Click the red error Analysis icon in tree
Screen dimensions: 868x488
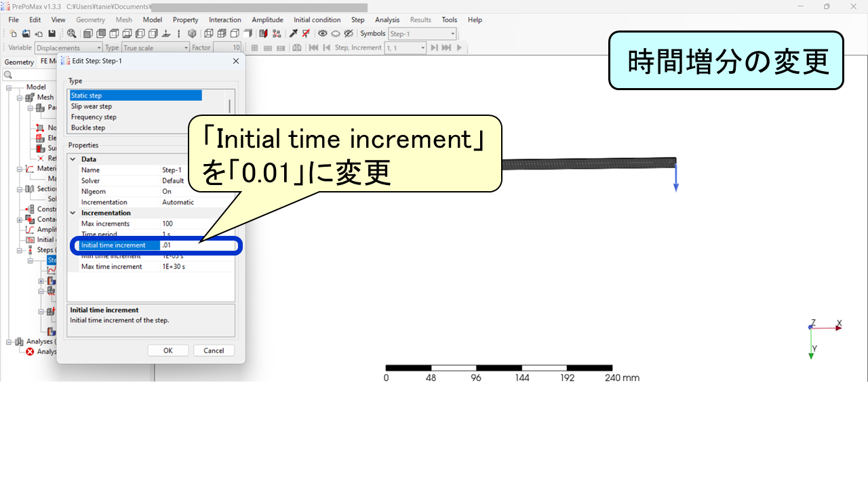pos(30,352)
